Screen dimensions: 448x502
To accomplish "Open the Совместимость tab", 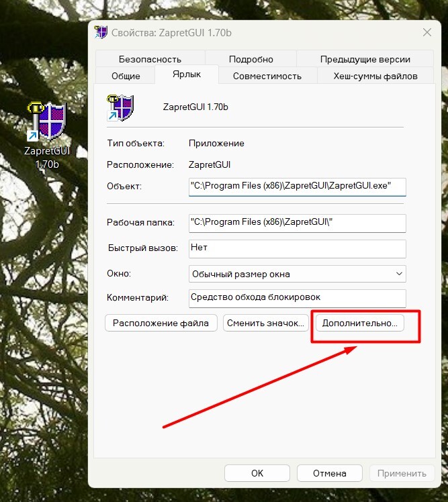I will [x=267, y=77].
